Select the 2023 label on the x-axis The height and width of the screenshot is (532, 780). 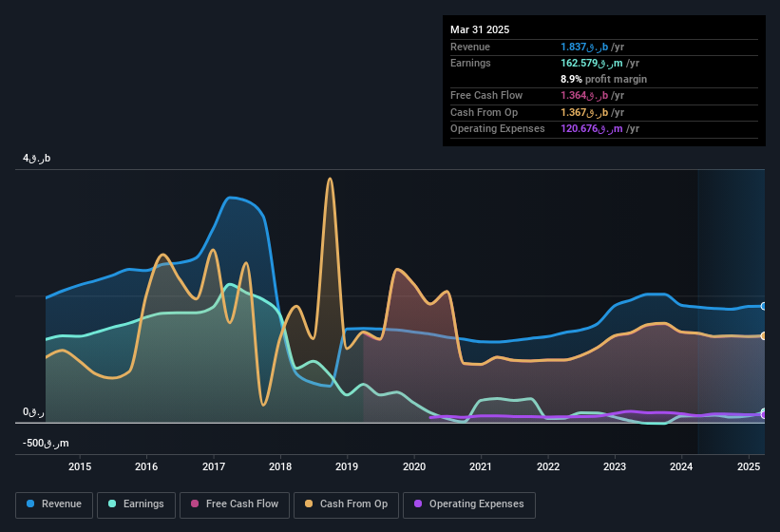pyautogui.click(x=615, y=466)
